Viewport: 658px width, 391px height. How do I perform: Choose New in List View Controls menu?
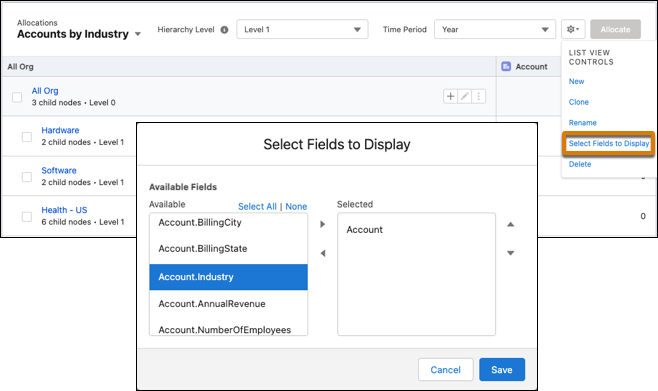click(576, 81)
